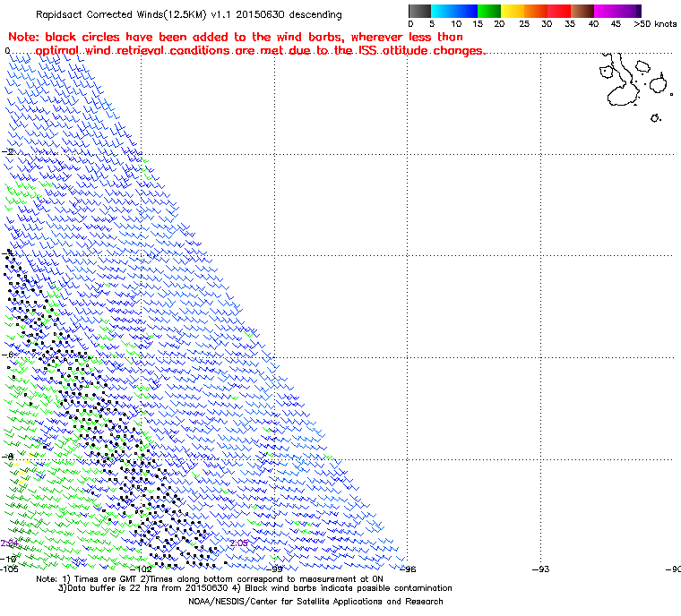Click the brown 35-40 knots color band
The width and height of the screenshot is (681, 616).
pos(582,11)
